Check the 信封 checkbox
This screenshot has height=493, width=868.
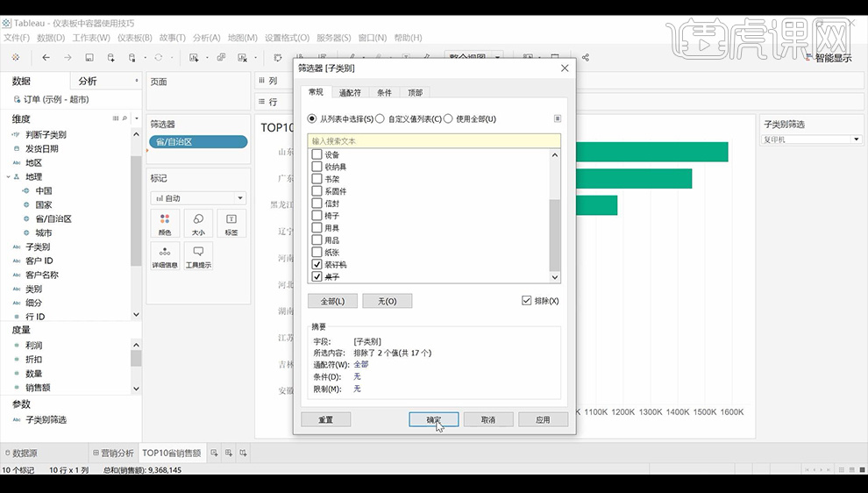point(317,204)
